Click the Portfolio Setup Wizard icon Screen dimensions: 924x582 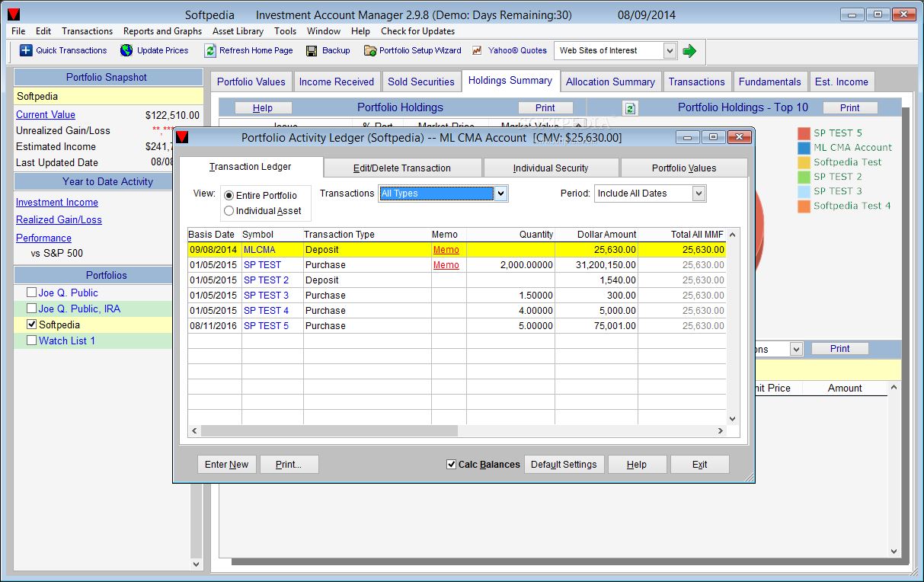(x=370, y=50)
